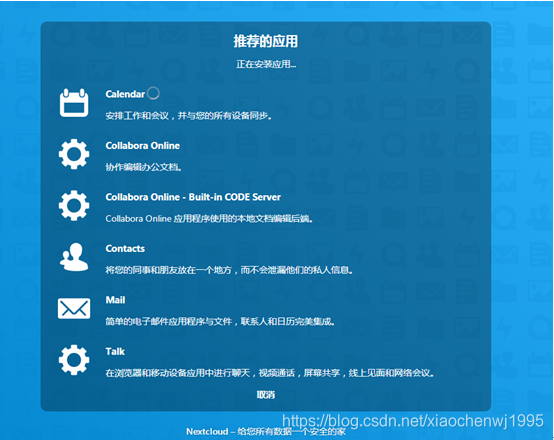Select the Collabora Online title

pyautogui.click(x=143, y=146)
